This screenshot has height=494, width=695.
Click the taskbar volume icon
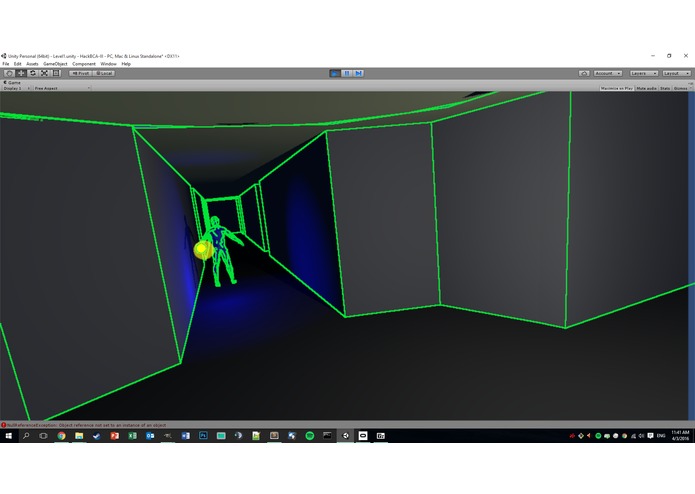[x=641, y=436]
